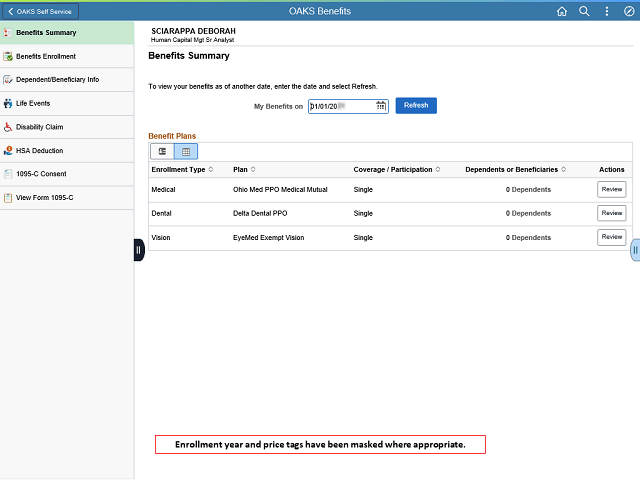Screen dimensions: 640x480
Task: Open Benefits Enrollment in sidebar
Action: pos(46,56)
